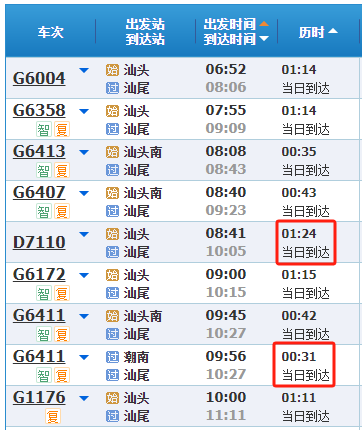Open train D7110 link

[39, 242]
